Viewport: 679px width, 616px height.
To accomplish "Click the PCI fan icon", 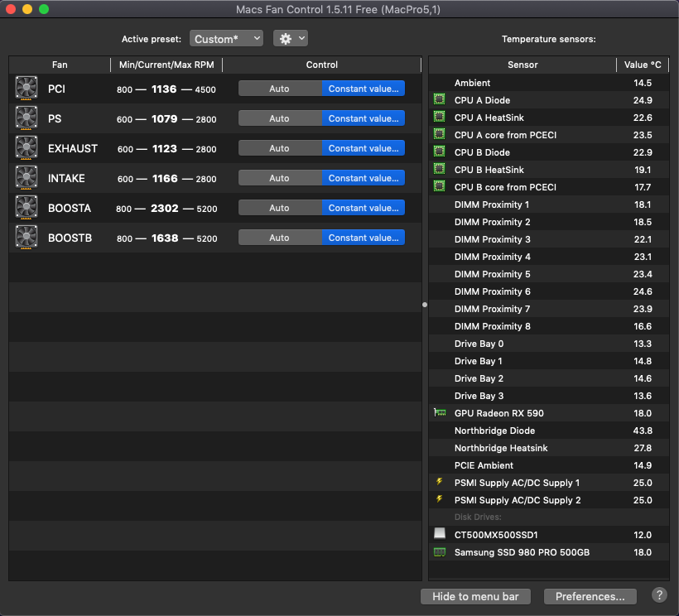I will click(x=26, y=89).
